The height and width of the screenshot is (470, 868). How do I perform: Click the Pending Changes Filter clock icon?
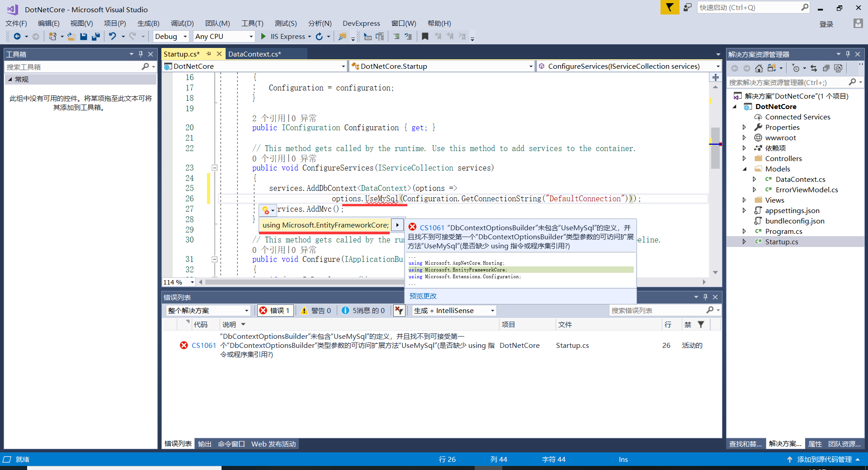796,68
